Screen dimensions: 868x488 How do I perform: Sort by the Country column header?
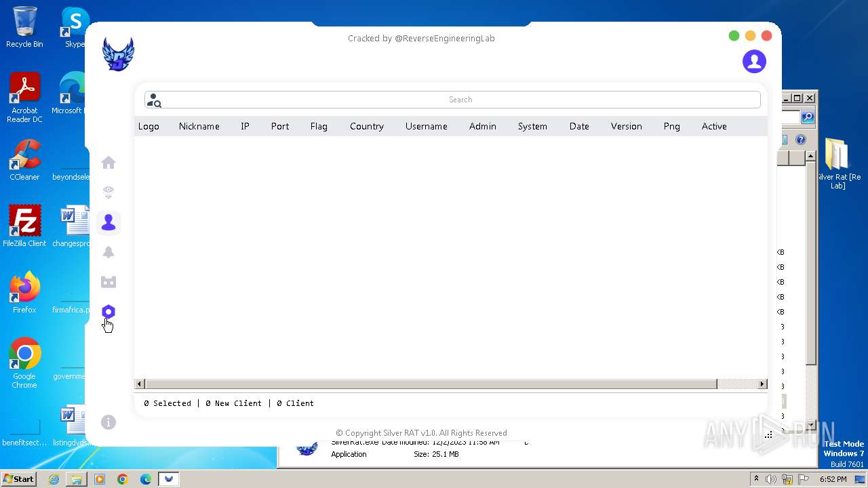pyautogui.click(x=367, y=126)
